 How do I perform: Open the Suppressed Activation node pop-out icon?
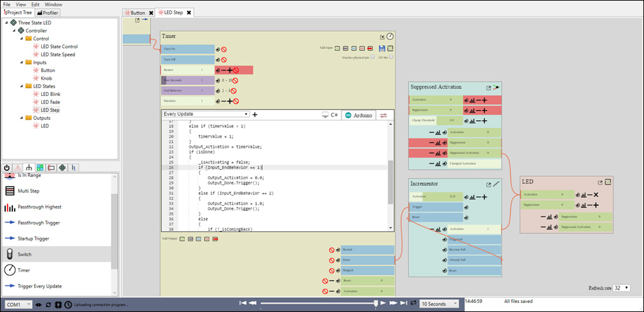pos(488,87)
